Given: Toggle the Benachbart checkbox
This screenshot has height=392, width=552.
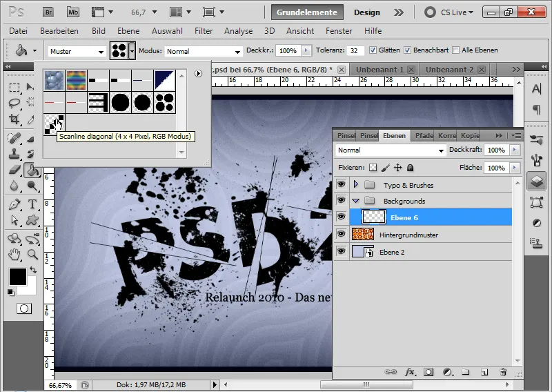Looking at the screenshot, I should point(407,50).
